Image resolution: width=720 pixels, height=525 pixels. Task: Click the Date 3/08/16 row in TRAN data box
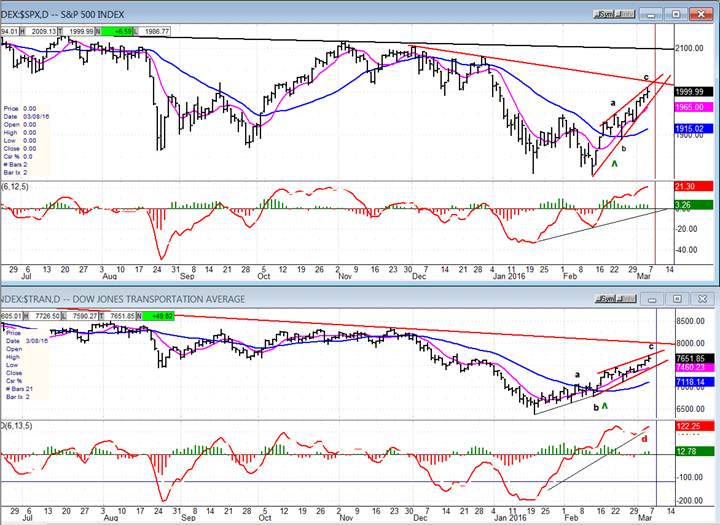27,341
